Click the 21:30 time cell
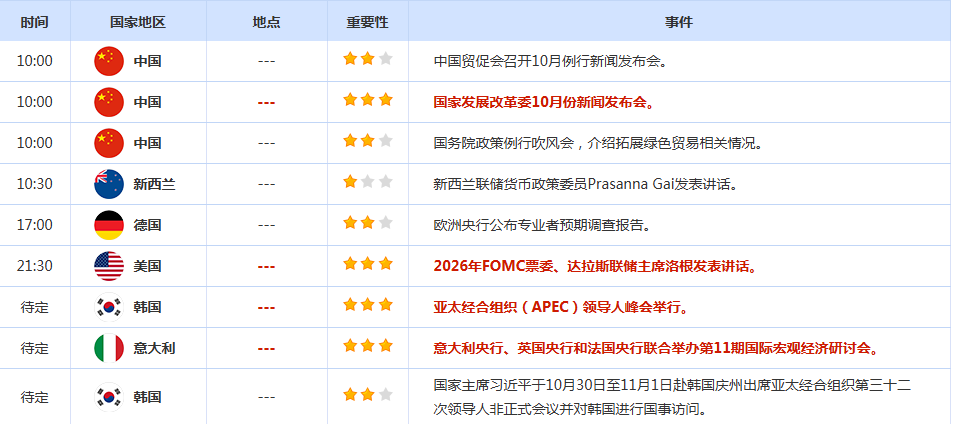953x424 pixels. pyautogui.click(x=34, y=266)
